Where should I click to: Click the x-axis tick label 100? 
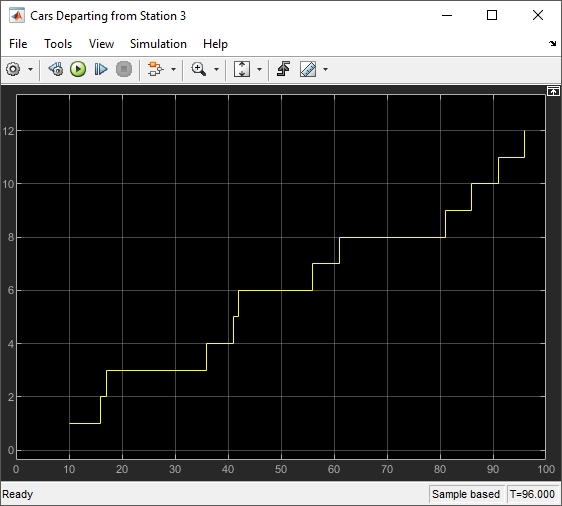point(546,469)
